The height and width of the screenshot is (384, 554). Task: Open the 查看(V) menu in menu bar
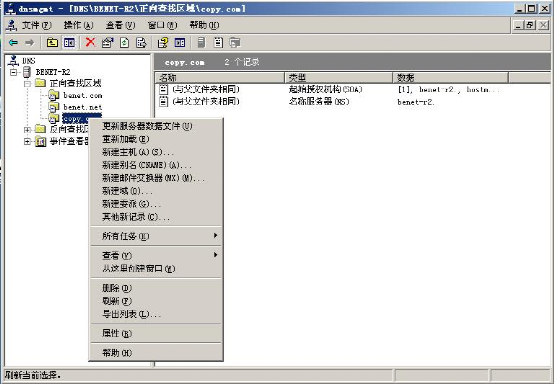click(120, 25)
